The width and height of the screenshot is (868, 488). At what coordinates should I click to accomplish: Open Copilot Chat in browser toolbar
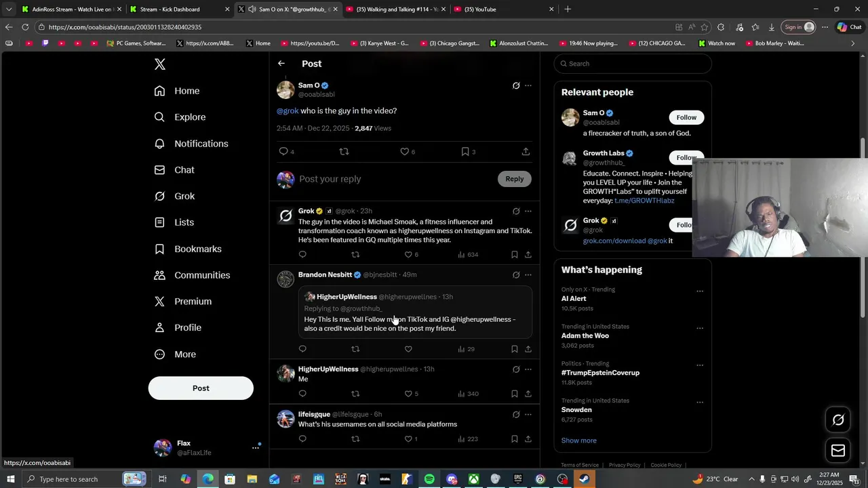849,27
